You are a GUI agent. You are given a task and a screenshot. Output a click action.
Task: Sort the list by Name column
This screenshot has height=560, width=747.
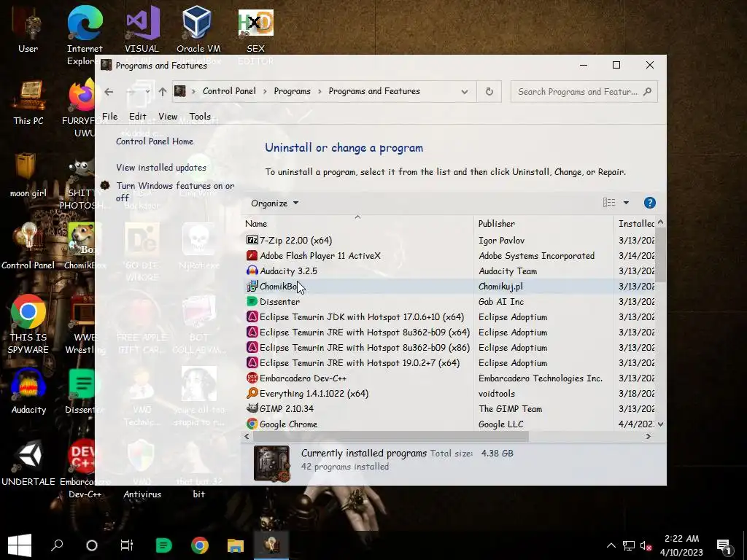pos(357,223)
